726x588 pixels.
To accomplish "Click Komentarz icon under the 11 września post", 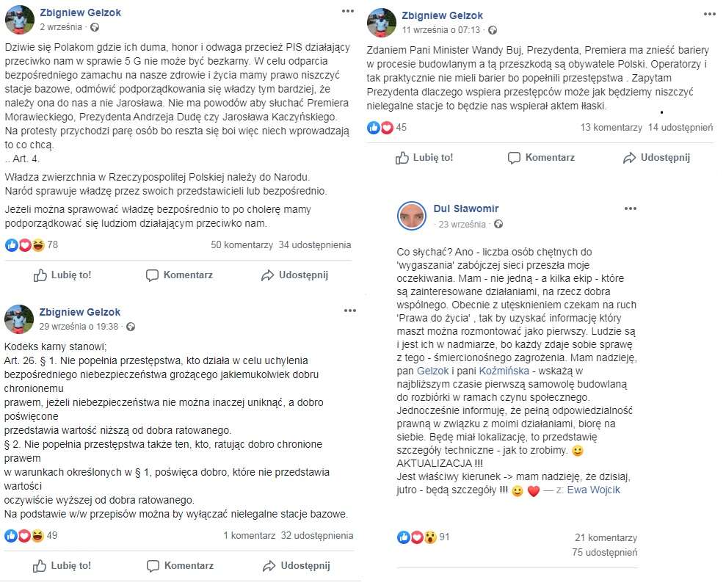I will coord(515,158).
